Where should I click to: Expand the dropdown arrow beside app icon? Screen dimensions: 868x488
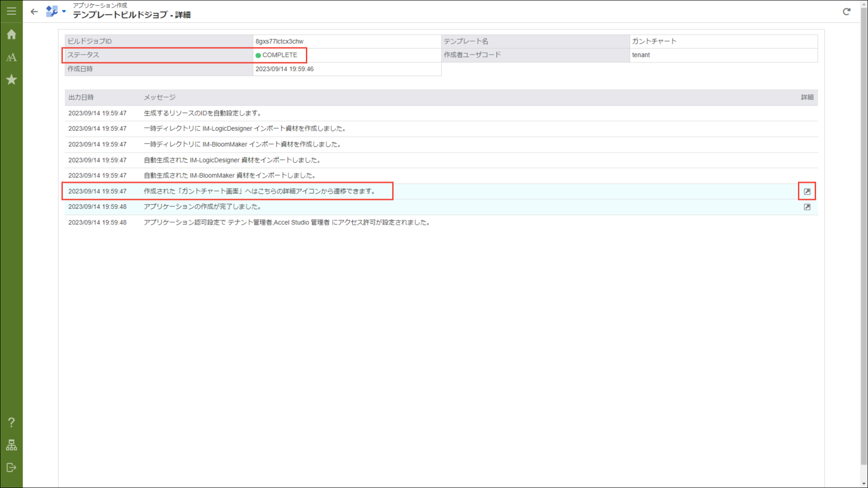pos(64,11)
